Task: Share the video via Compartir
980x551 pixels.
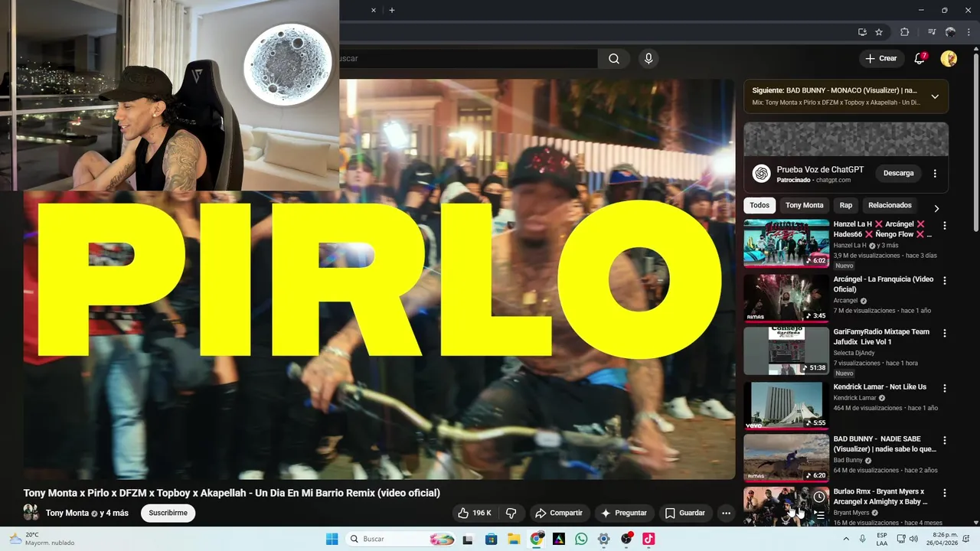Action: click(558, 513)
